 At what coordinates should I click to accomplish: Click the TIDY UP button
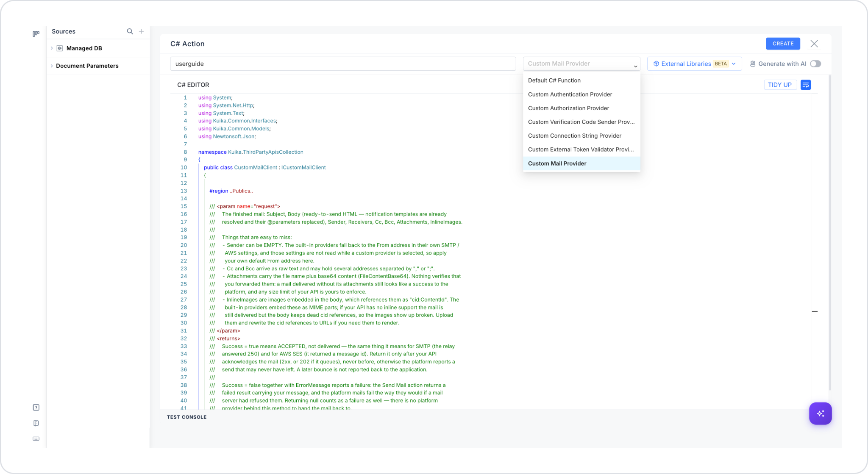(x=780, y=85)
